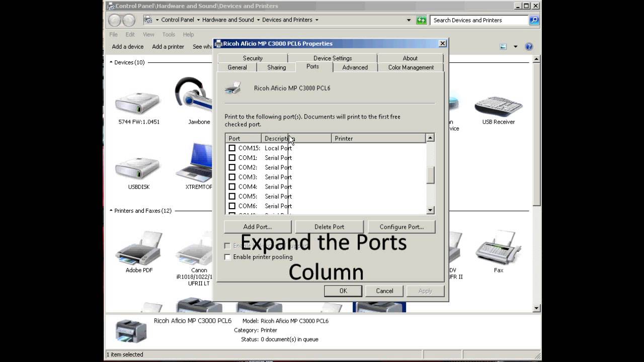The height and width of the screenshot is (362, 644).
Task: Click the change view icon in toolbar
Action: 503,47
